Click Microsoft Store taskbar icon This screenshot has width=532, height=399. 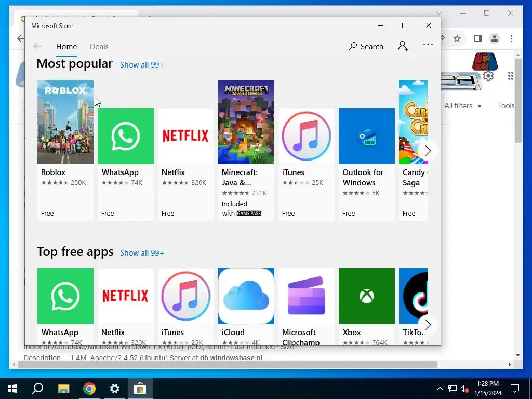pyautogui.click(x=140, y=389)
